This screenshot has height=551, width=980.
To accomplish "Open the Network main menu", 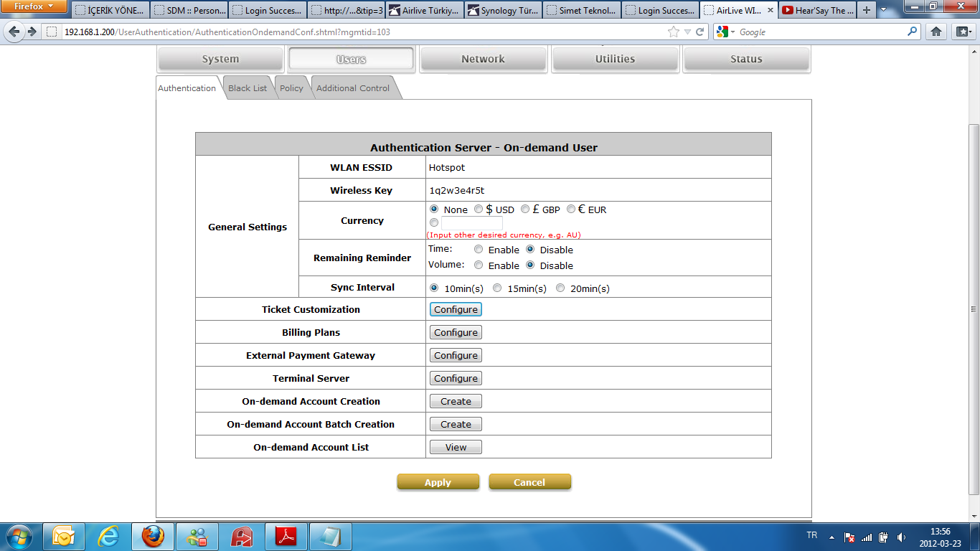I will pyautogui.click(x=483, y=59).
